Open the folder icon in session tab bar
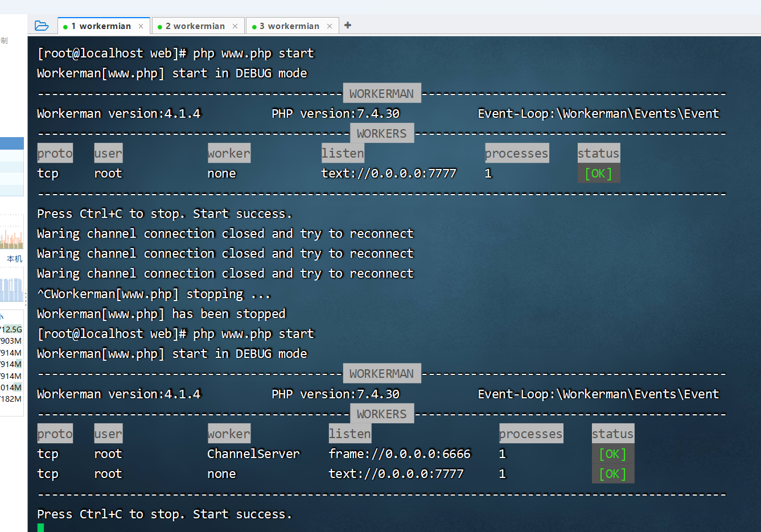This screenshot has width=761, height=532. [42, 26]
